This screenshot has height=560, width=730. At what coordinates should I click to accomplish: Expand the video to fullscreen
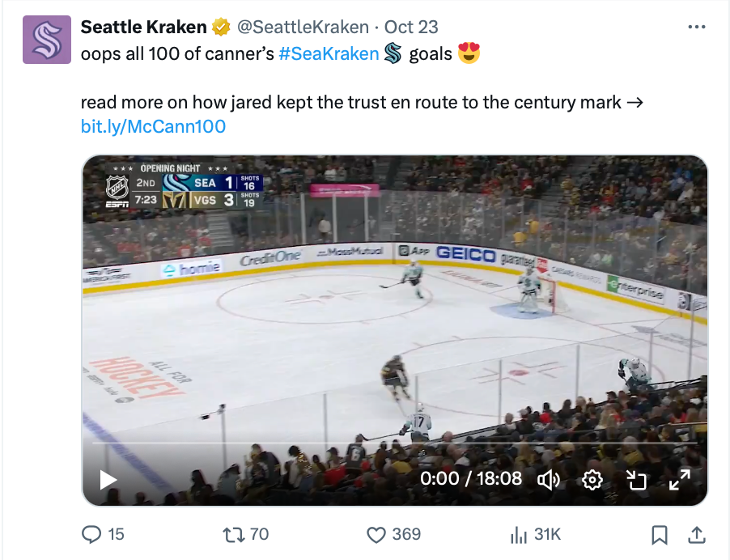[680, 480]
